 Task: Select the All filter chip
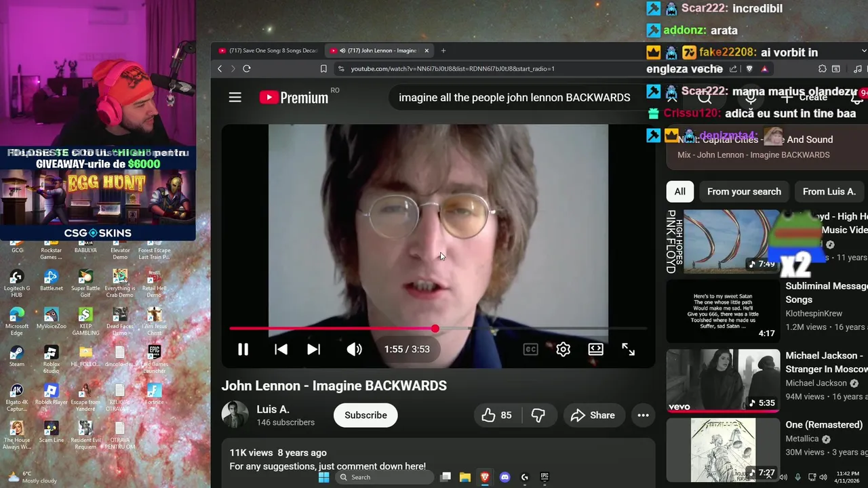[679, 192]
